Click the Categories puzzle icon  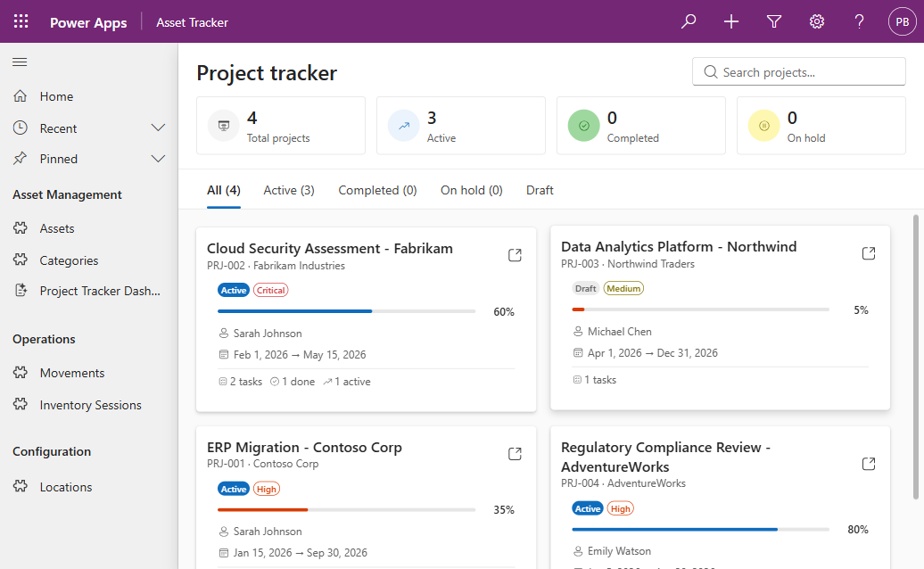(x=20, y=260)
